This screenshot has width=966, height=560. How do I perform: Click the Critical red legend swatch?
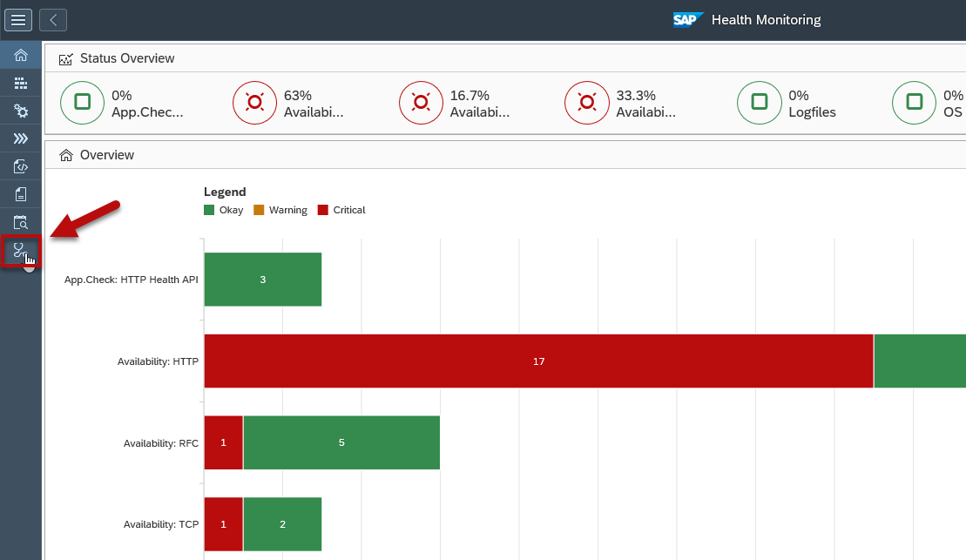[323, 210]
